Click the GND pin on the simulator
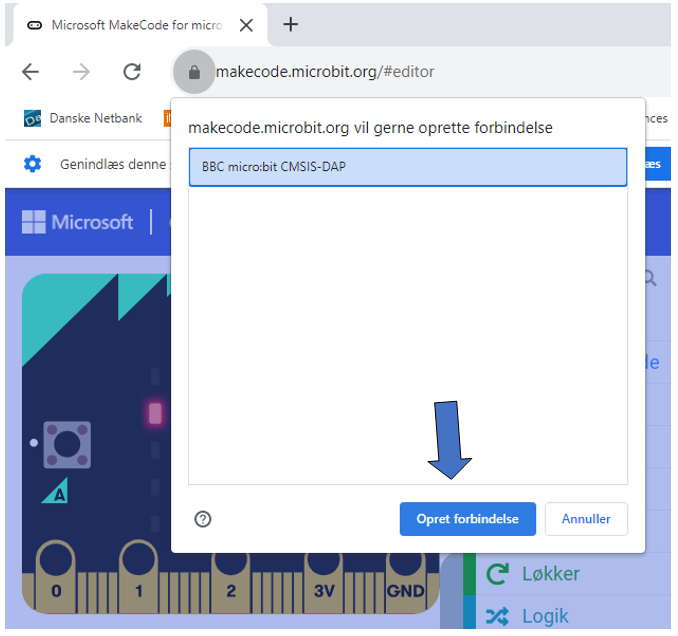Image resolution: width=678 pixels, height=636 pixels. (405, 582)
